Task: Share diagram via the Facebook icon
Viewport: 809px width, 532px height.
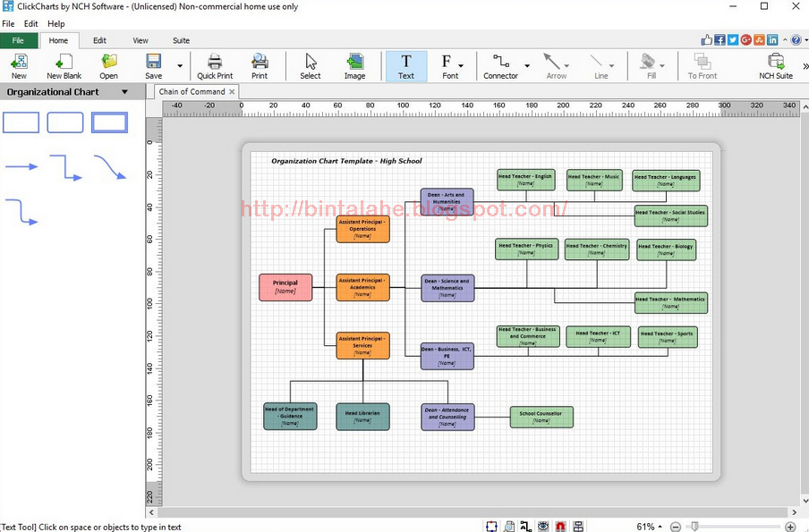Action: (x=719, y=39)
